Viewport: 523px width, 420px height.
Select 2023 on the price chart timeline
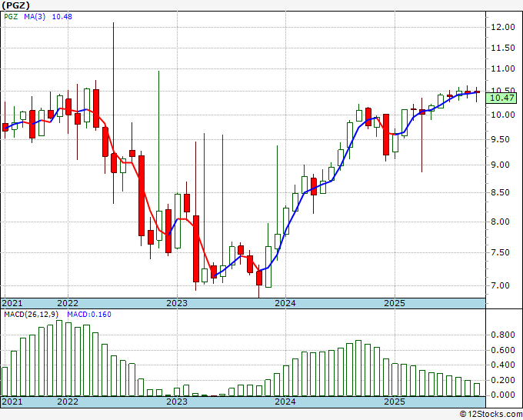[176, 303]
